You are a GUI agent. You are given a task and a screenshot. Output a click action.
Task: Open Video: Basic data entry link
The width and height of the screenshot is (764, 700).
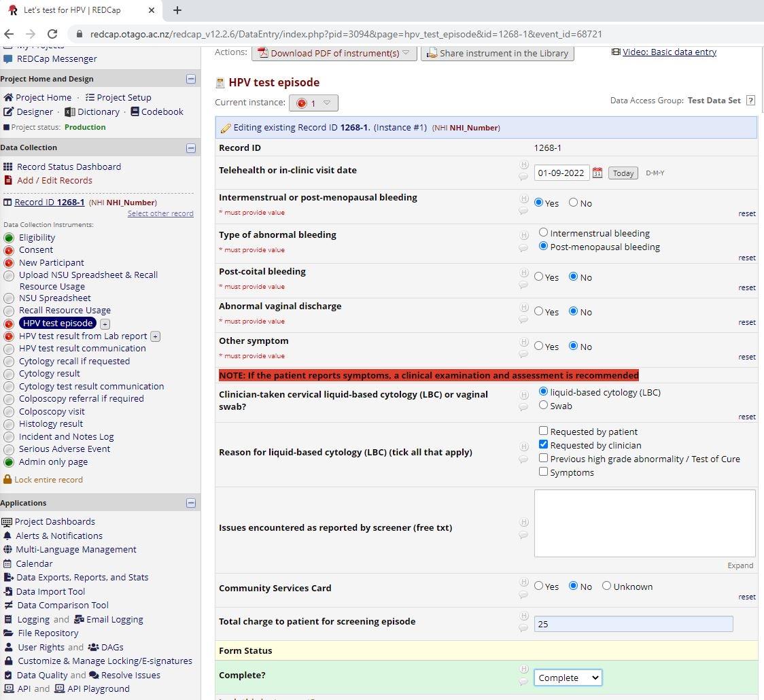[670, 52]
